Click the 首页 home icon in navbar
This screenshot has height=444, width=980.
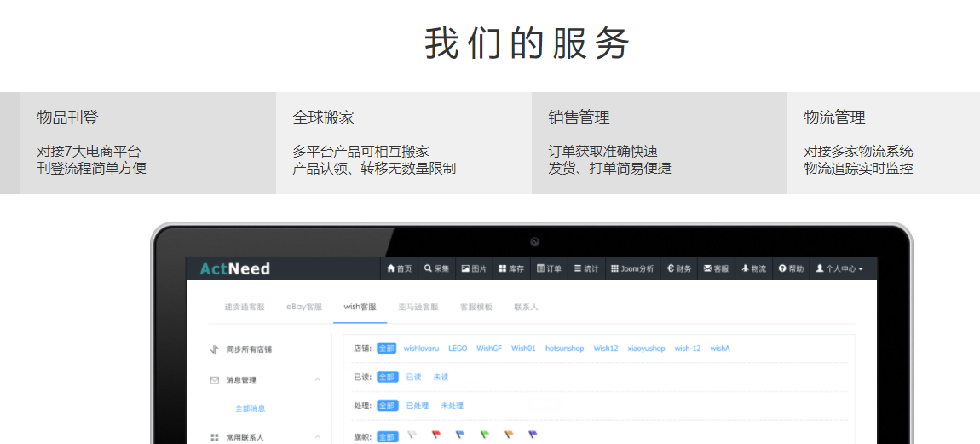(399, 268)
